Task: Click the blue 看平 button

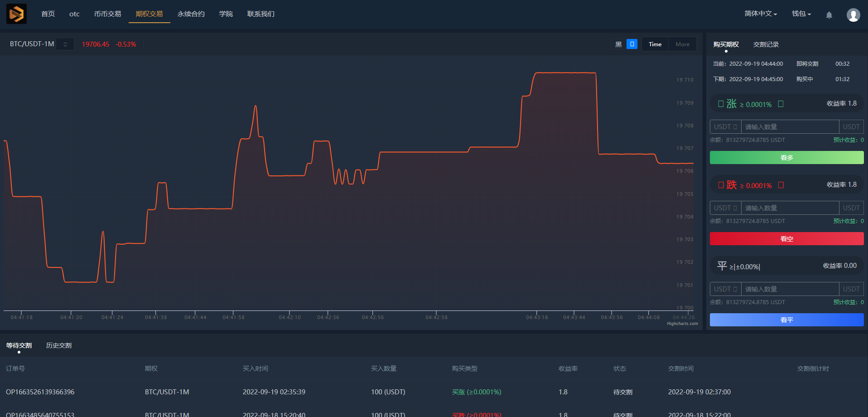Action: (x=786, y=320)
